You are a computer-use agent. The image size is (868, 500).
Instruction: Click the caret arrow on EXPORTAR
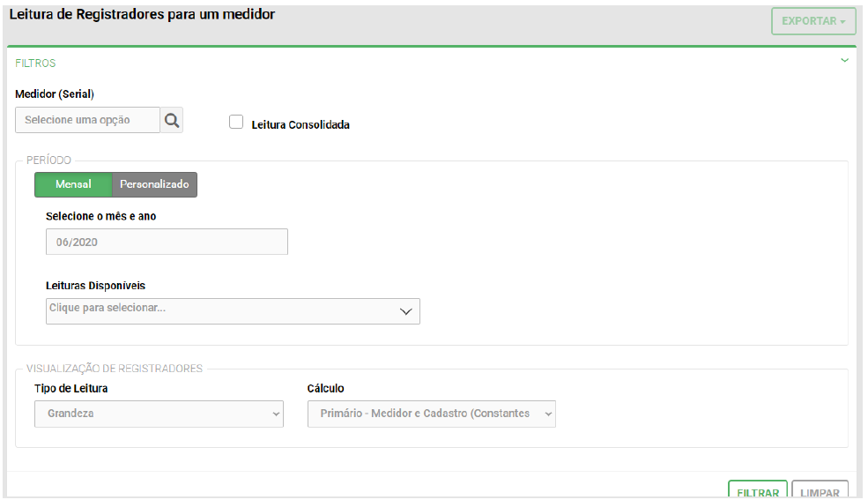tap(843, 21)
